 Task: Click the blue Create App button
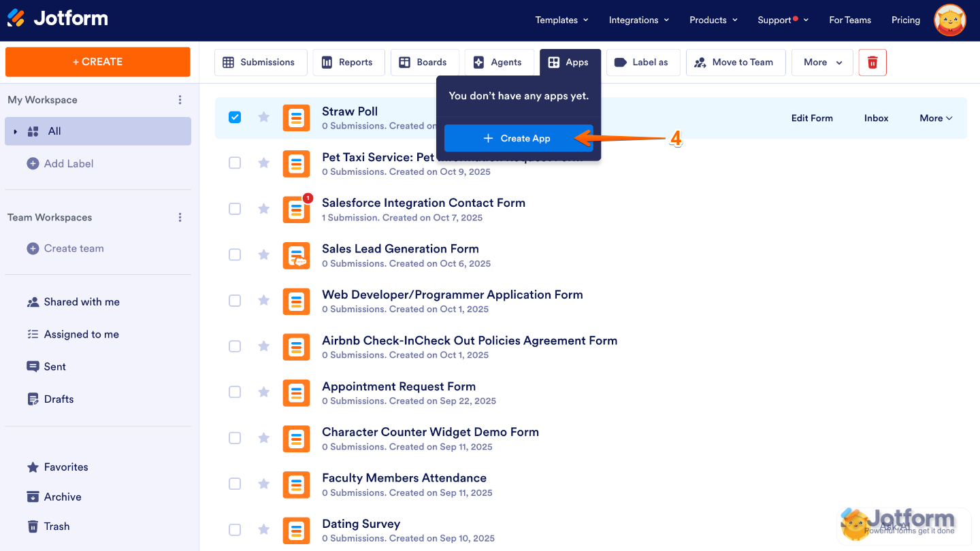click(x=518, y=139)
